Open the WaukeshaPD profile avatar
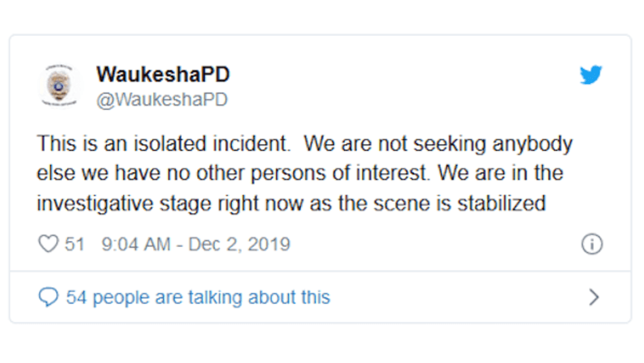The image size is (644, 363). (59, 85)
